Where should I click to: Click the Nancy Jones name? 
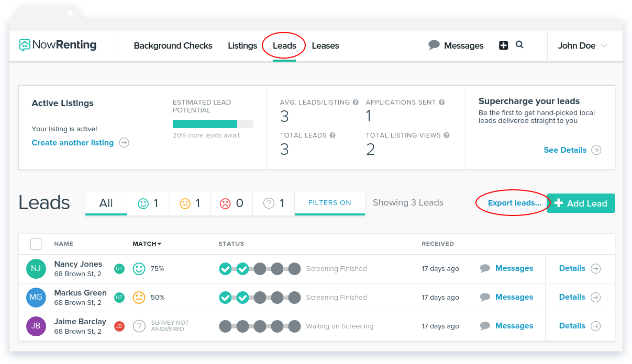click(x=79, y=264)
